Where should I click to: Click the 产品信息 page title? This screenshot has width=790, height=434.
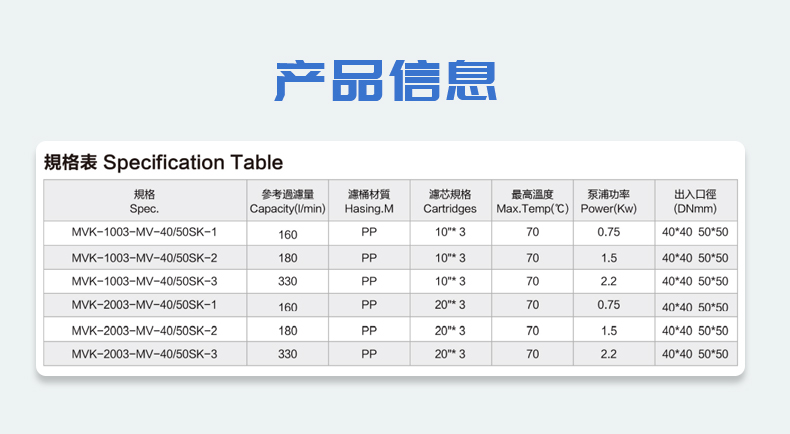pos(385,81)
